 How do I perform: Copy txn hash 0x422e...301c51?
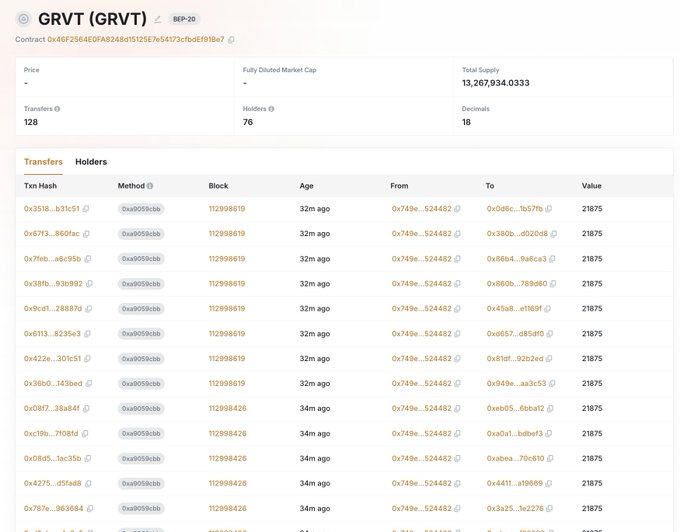[87, 359]
